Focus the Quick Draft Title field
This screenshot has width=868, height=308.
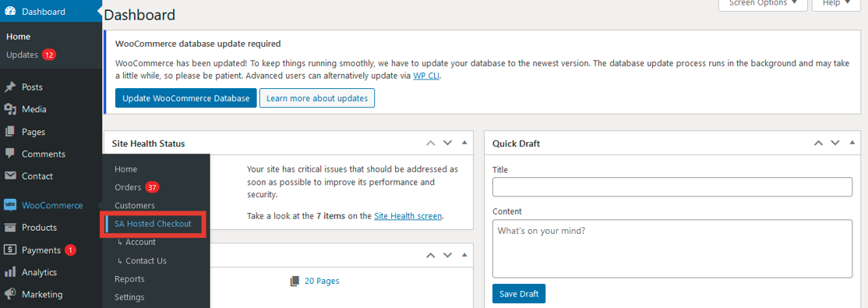[672, 186]
